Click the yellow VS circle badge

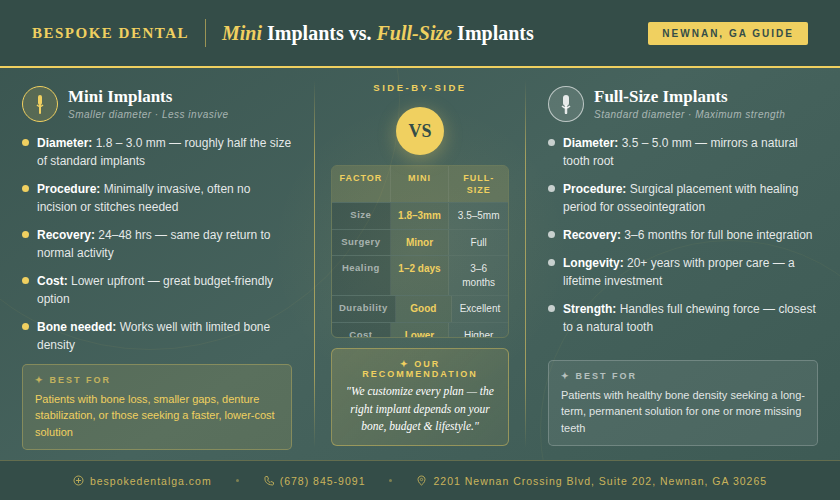pos(420,131)
